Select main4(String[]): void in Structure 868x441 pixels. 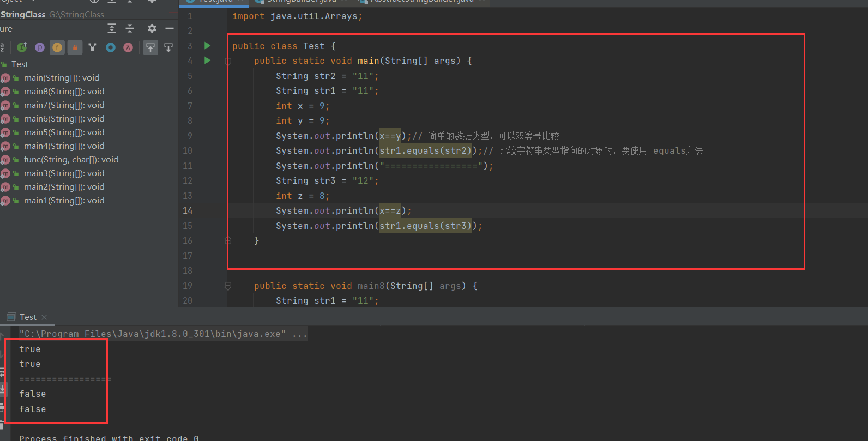coord(64,146)
